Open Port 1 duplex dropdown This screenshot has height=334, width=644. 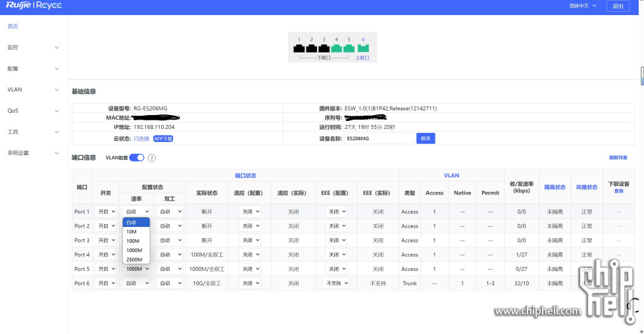(170, 211)
